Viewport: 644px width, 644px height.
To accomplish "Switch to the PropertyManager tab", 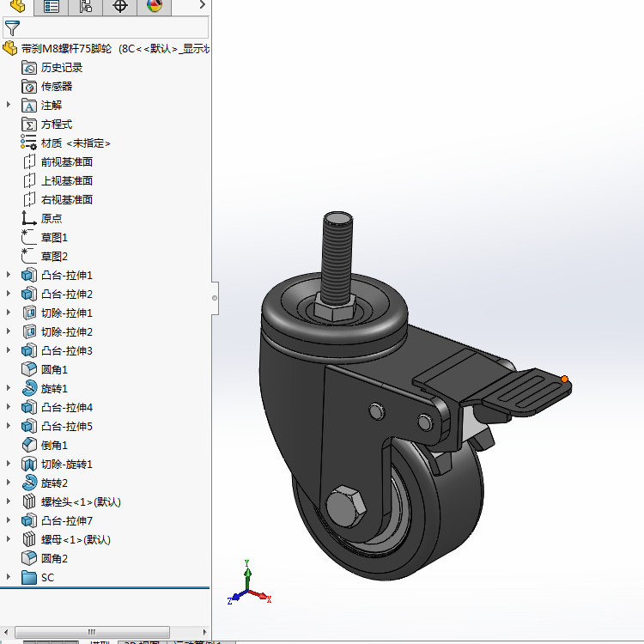I will (52, 6).
